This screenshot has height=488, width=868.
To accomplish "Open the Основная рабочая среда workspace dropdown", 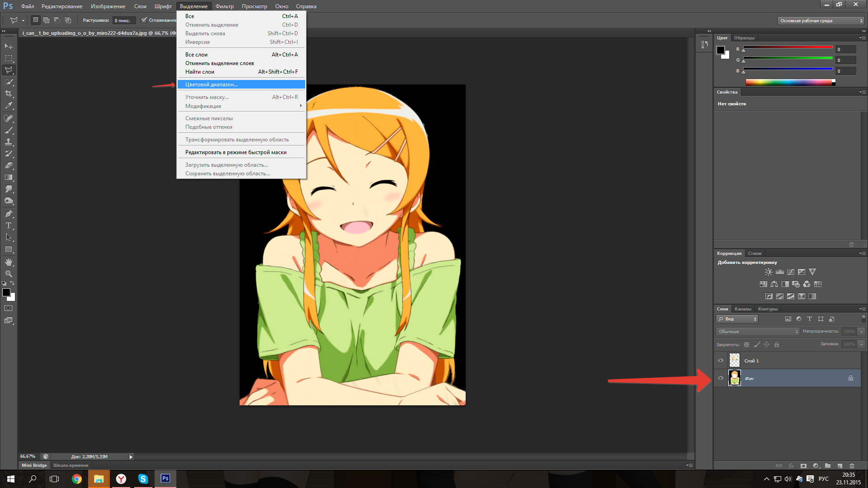I will coord(821,21).
